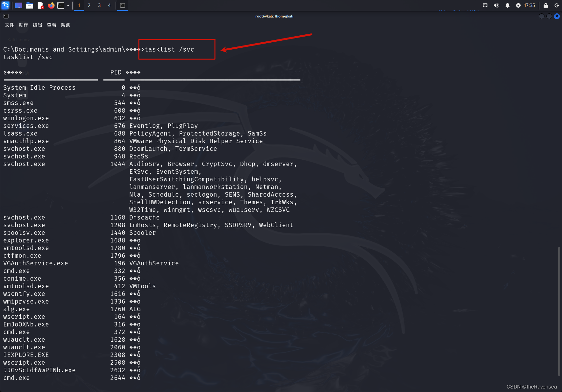The height and width of the screenshot is (392, 562).
Task: Open the terminal emulator launcher icon
Action: pyautogui.click(x=61, y=5)
